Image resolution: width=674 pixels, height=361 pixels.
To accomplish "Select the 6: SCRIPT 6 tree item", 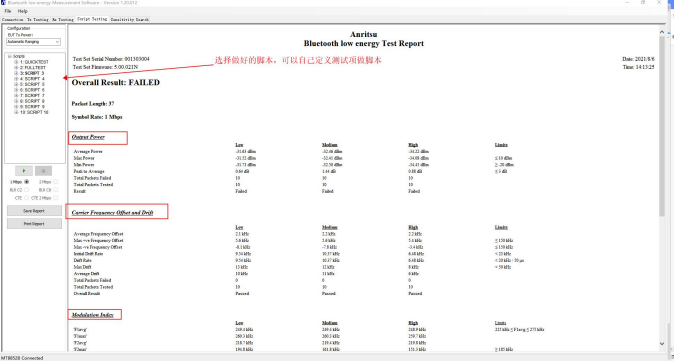I will pos(32,90).
